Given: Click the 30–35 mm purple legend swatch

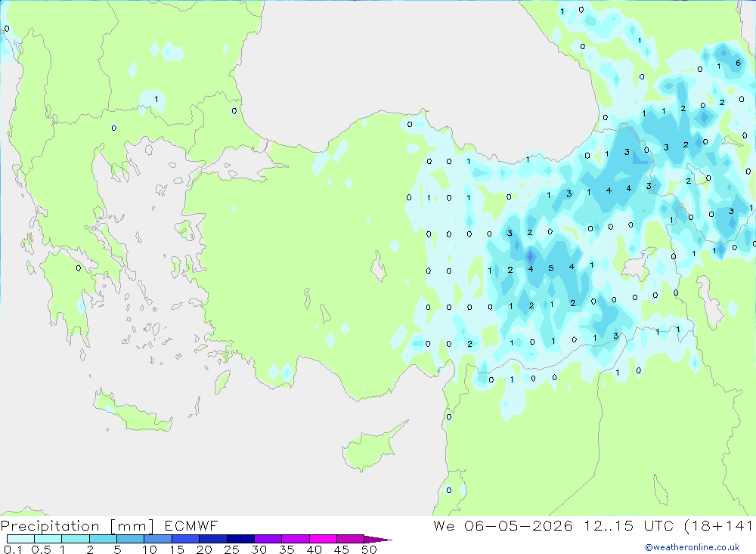Looking at the screenshot, I should click(x=268, y=539).
